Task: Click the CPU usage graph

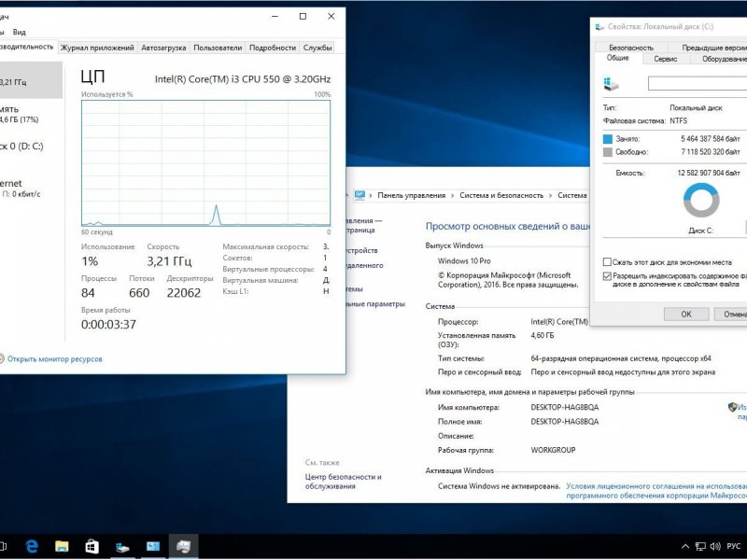Action: point(205,162)
